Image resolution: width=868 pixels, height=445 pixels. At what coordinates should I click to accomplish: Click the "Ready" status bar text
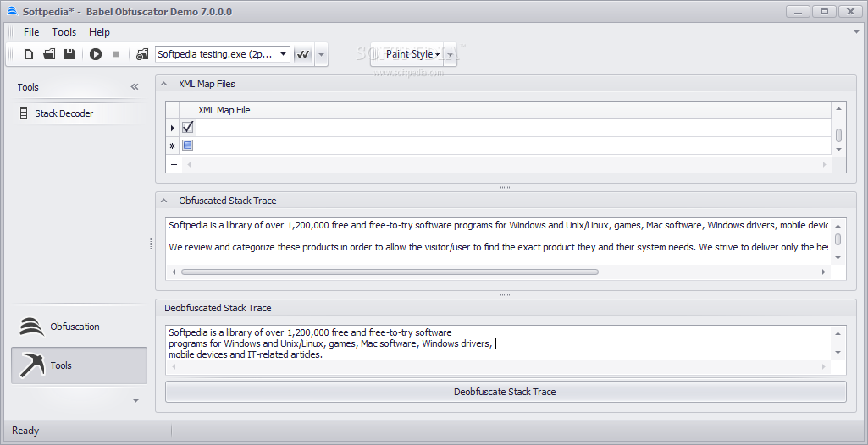click(x=25, y=431)
